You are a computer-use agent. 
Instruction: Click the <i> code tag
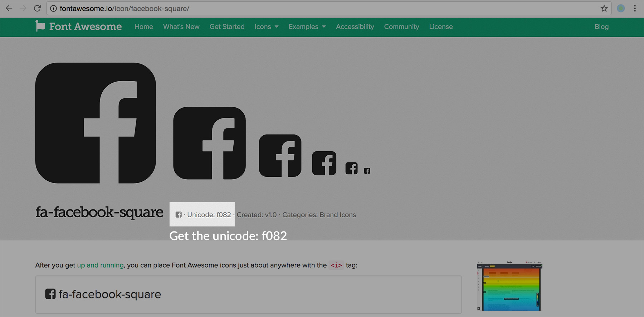pos(336,265)
